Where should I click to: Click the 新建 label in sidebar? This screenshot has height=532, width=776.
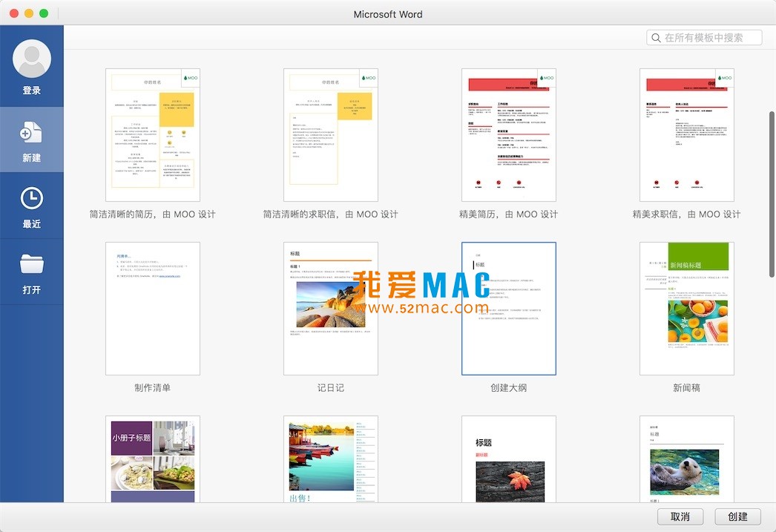click(32, 158)
